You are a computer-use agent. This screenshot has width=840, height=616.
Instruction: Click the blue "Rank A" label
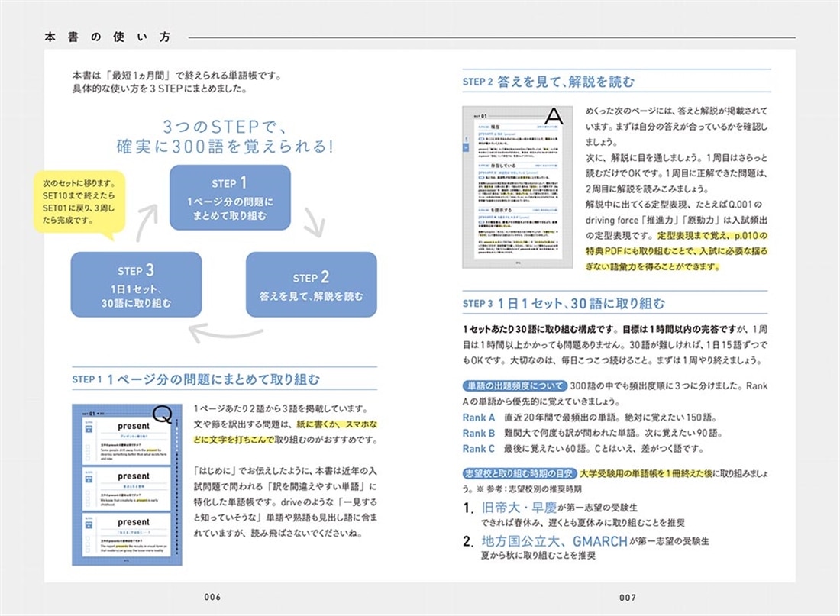pyautogui.click(x=478, y=418)
